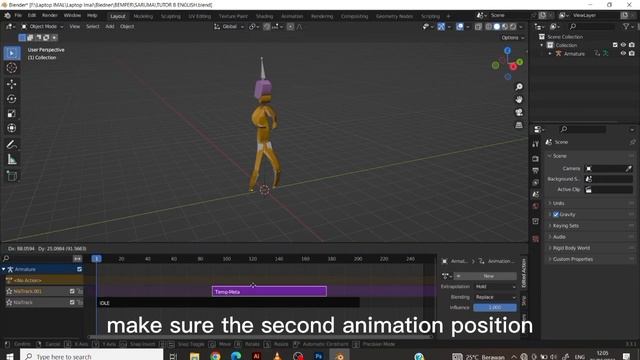The height and width of the screenshot is (360, 640).
Task: Open the viewport Add menu
Action: pos(110,27)
